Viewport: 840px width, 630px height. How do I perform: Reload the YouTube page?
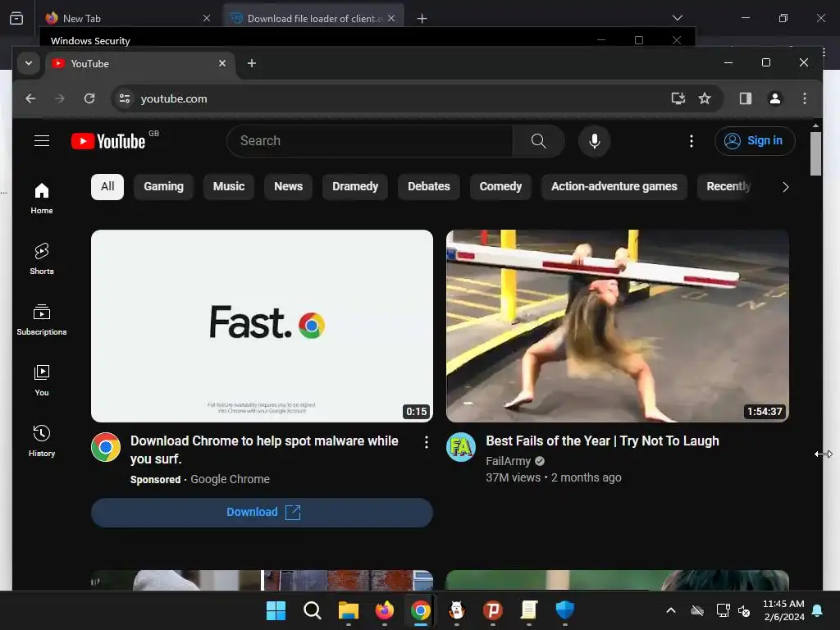(x=89, y=98)
